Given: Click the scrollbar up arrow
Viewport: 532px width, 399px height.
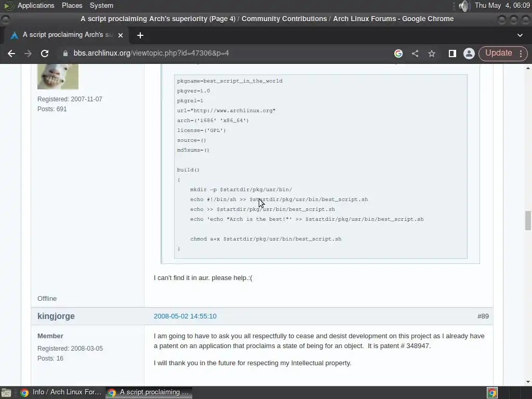Looking at the screenshot, I should click(528, 68).
